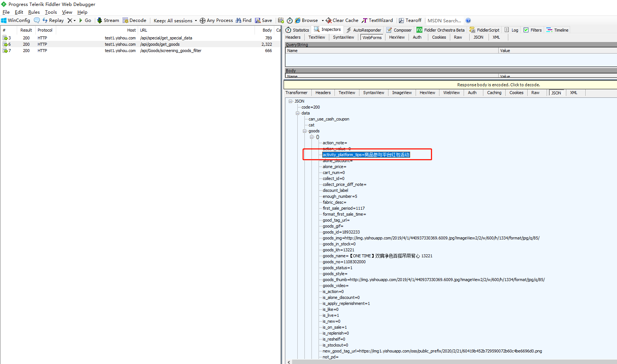Switch to Inspectors tab
The width and height of the screenshot is (617, 364).
click(x=327, y=30)
